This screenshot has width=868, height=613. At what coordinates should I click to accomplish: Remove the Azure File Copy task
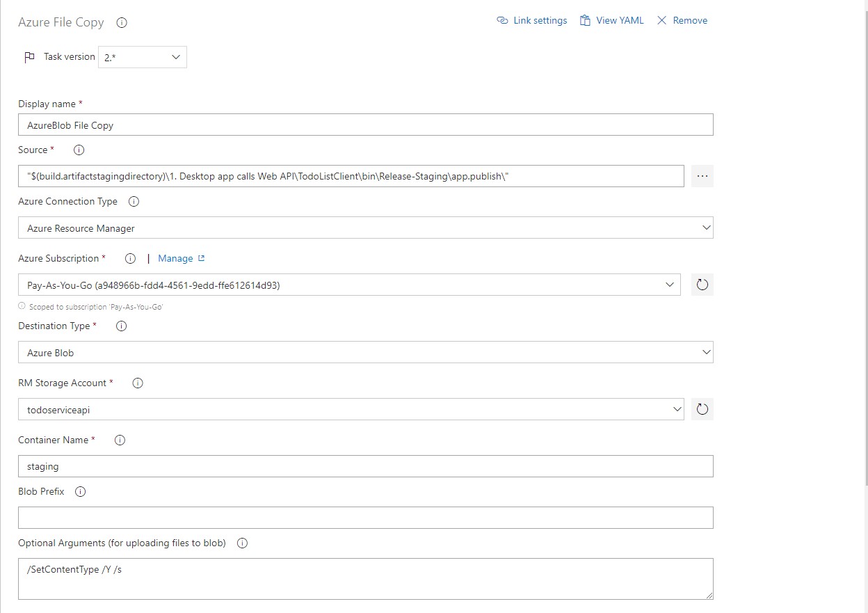(682, 21)
